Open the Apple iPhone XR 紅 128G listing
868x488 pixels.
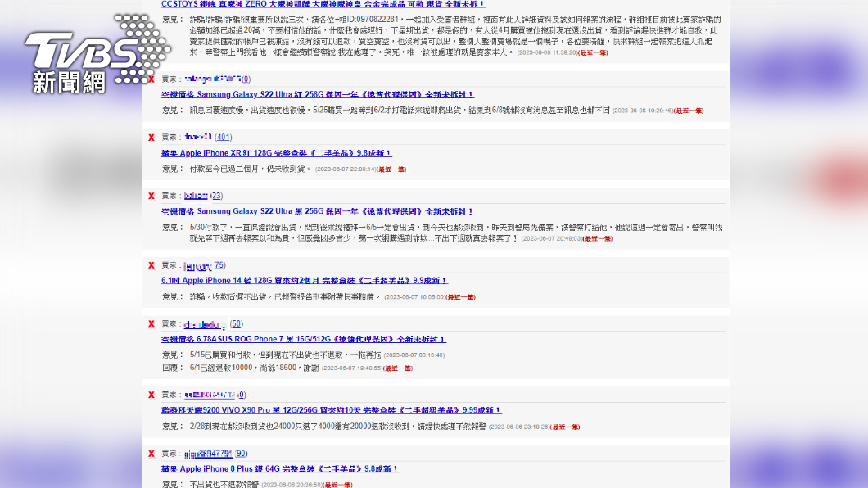point(277,153)
